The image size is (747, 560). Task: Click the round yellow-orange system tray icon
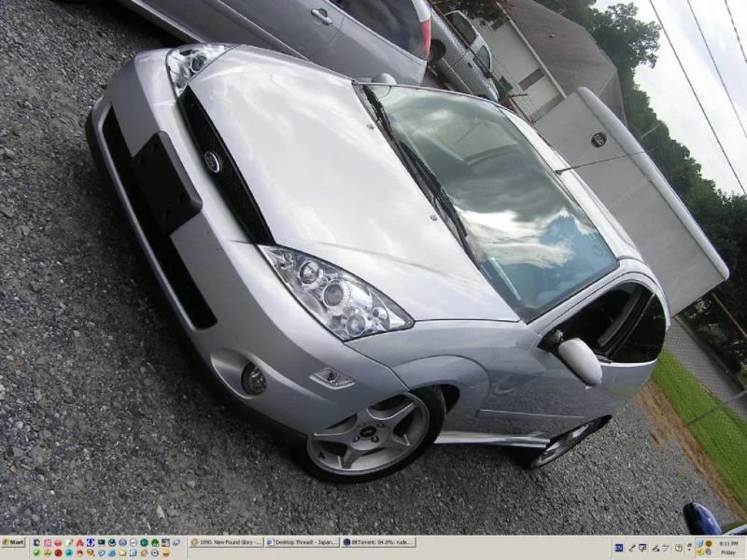(x=709, y=543)
